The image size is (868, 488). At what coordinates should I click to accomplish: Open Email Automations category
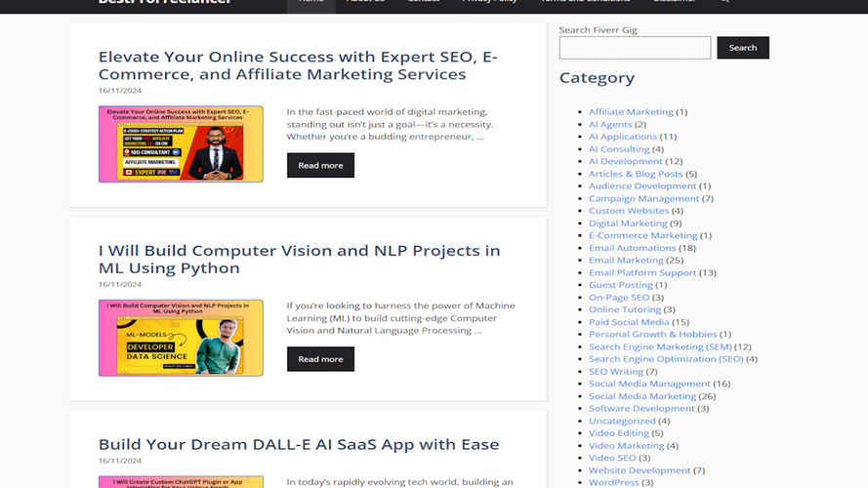click(632, 248)
